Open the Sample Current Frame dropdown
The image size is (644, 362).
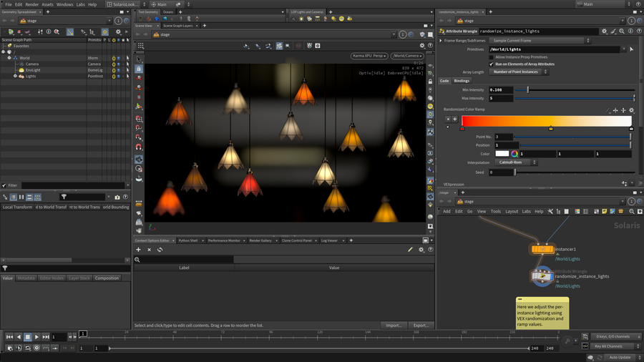click(x=541, y=41)
